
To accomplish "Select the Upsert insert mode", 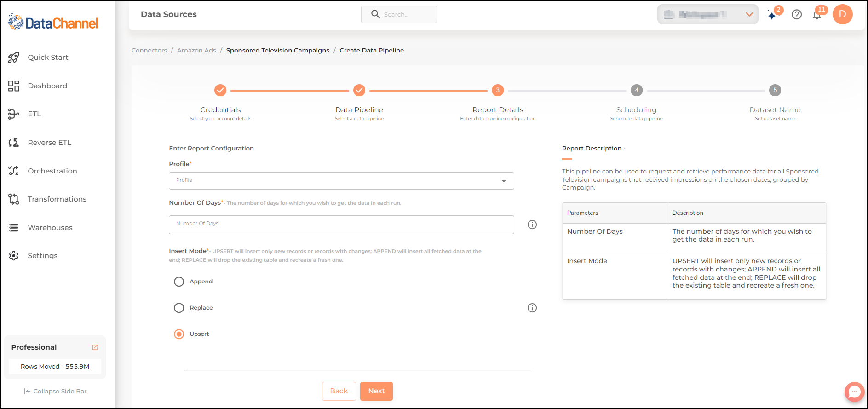I will pos(179,334).
